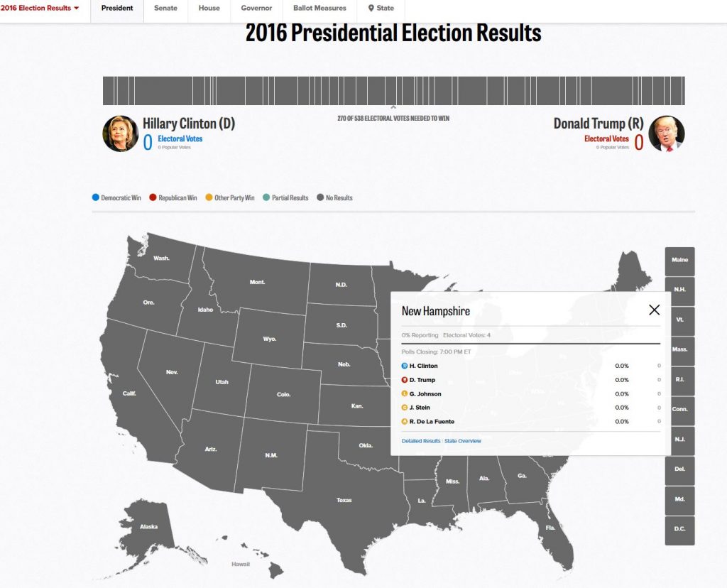The height and width of the screenshot is (588, 727).
Task: Open the State Overview link
Action: 463,441
